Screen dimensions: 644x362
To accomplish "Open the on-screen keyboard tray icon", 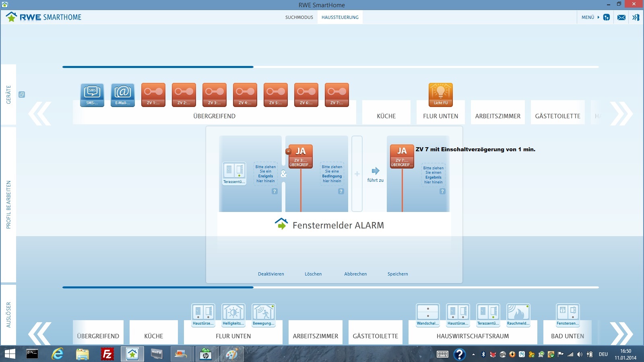I will [442, 354].
